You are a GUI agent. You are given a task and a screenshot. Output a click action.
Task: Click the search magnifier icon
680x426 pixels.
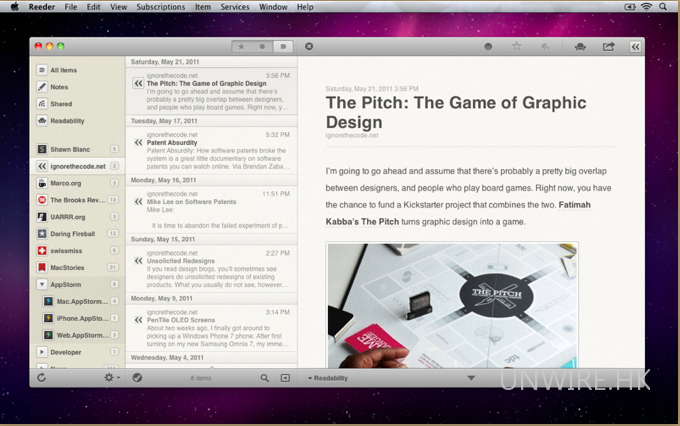265,378
